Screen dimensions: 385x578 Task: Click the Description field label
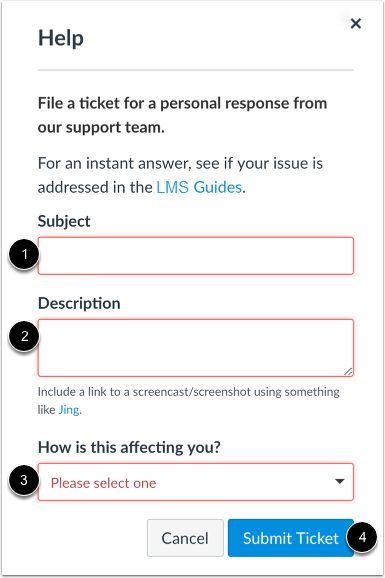(x=79, y=303)
